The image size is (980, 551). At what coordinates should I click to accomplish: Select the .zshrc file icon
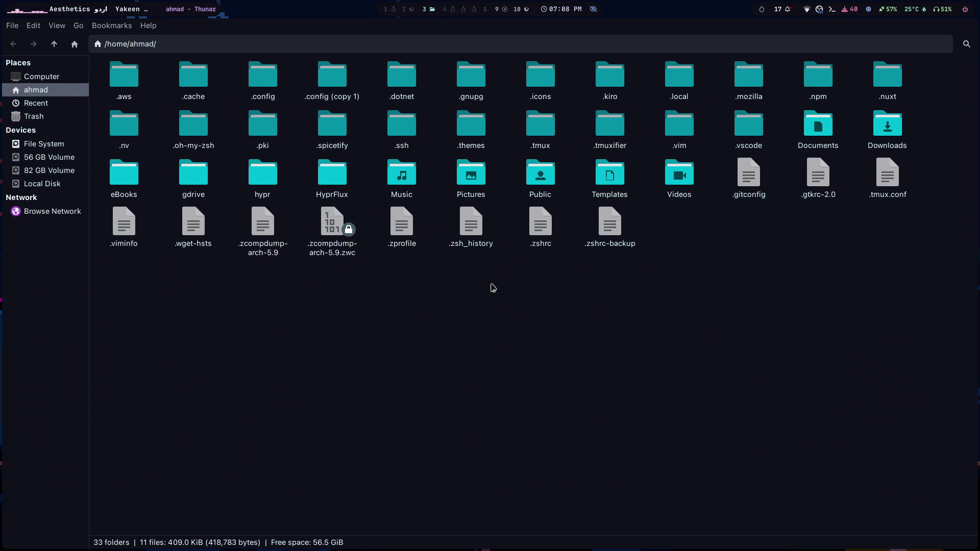(x=540, y=221)
